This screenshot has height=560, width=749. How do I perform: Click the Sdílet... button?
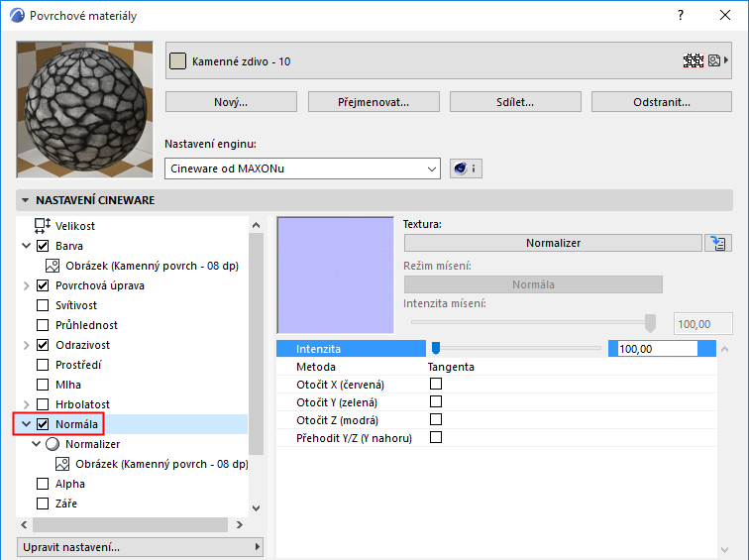[515, 102]
